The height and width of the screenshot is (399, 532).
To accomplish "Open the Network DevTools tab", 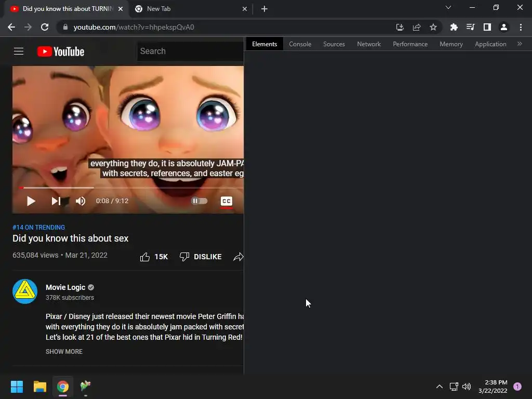I will 369,44.
